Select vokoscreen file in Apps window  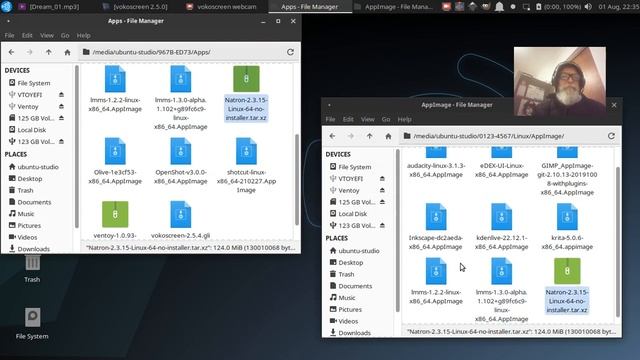click(x=181, y=220)
